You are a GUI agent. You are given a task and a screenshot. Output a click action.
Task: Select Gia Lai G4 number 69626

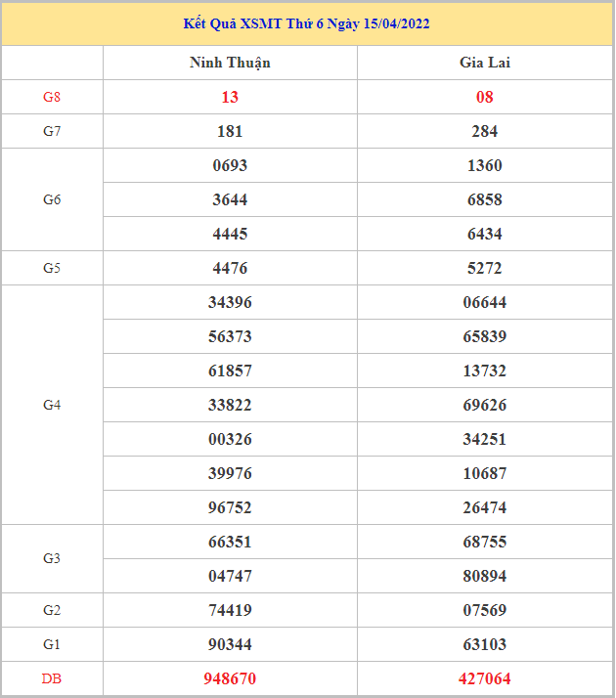click(485, 405)
